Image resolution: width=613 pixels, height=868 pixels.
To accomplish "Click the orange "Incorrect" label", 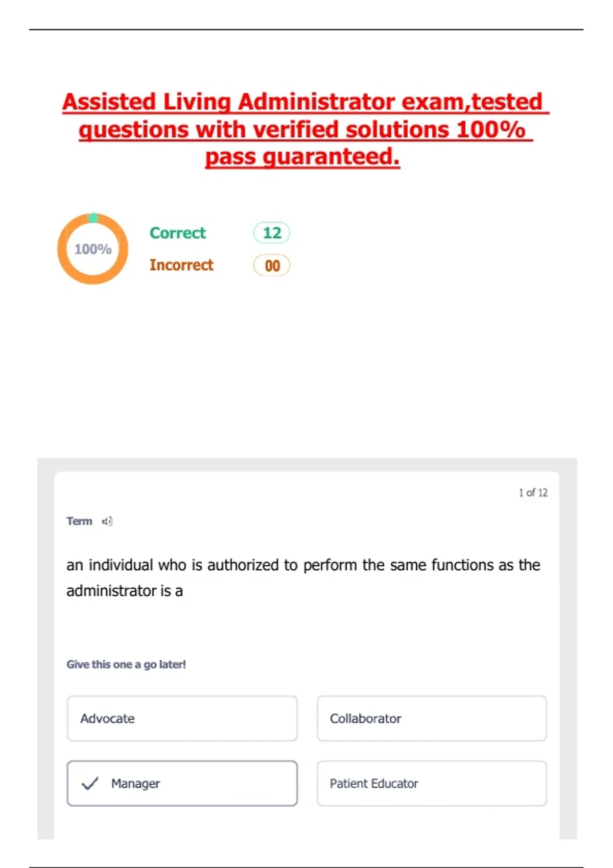I will (x=181, y=265).
